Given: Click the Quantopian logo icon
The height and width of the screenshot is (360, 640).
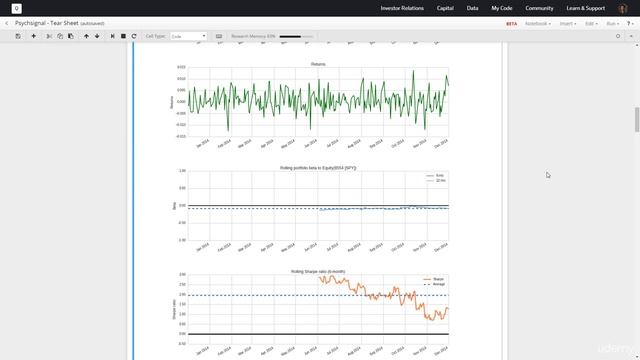Looking at the screenshot, I should click(x=16, y=8).
